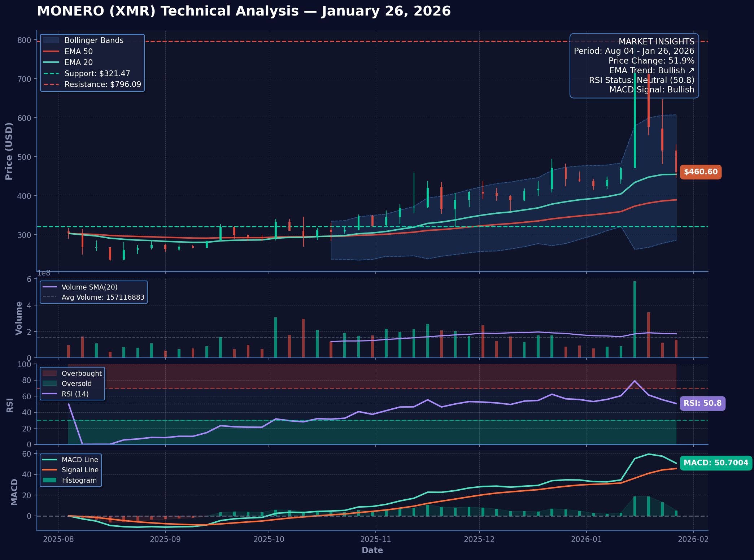Click the $460.60 current price label
Viewport: 754px width, 560px height.
click(x=701, y=172)
